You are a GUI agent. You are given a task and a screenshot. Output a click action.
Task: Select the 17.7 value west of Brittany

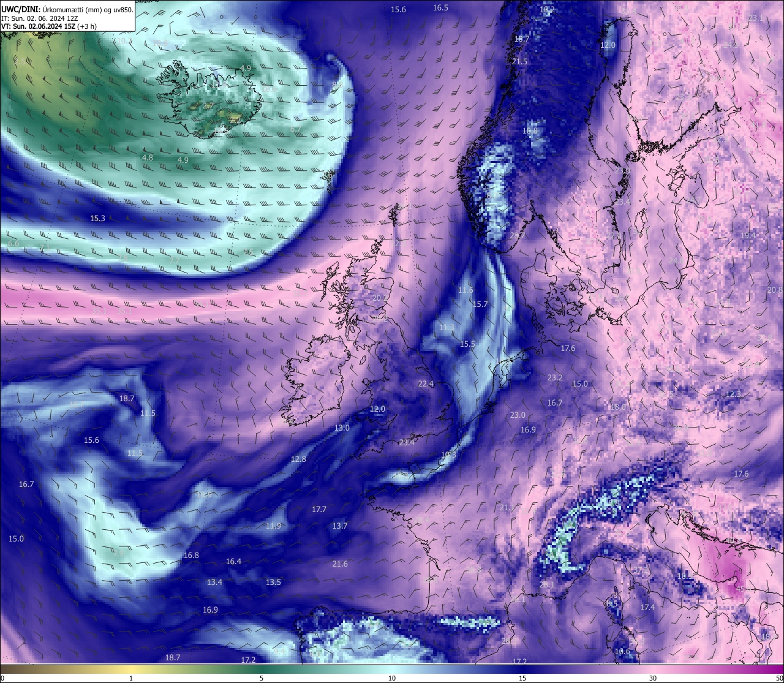[x=319, y=510]
